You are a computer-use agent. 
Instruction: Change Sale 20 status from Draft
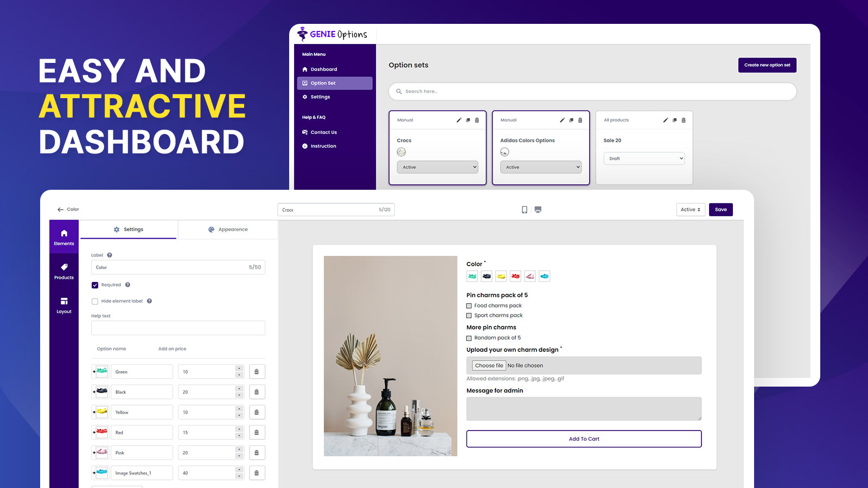point(643,158)
